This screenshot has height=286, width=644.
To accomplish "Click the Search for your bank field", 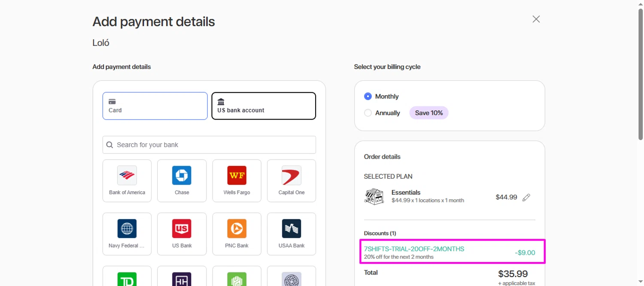I will [x=209, y=145].
